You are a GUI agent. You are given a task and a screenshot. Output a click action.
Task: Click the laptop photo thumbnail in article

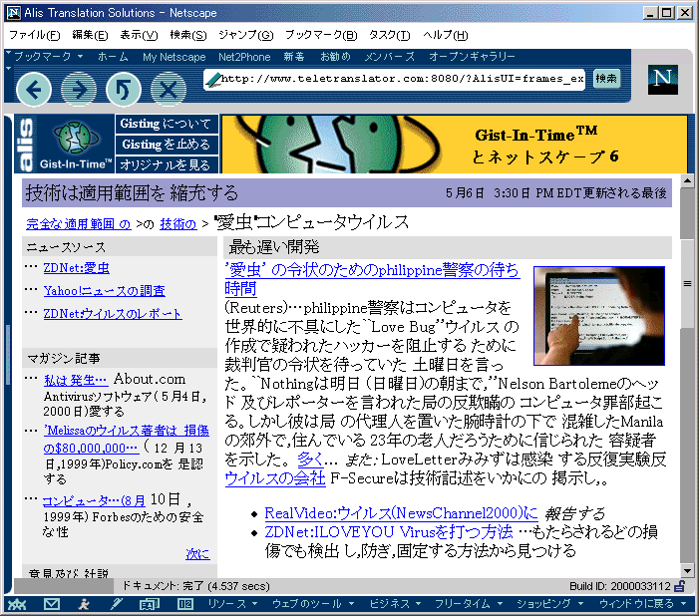point(598,316)
